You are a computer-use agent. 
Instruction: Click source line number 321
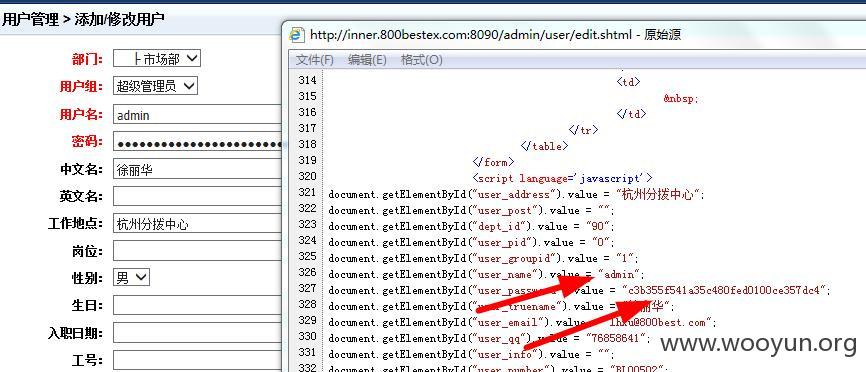click(x=307, y=192)
